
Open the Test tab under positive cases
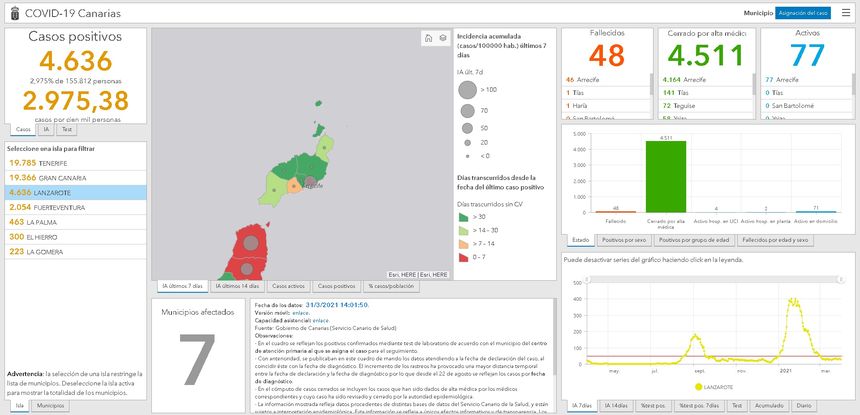[67, 129]
